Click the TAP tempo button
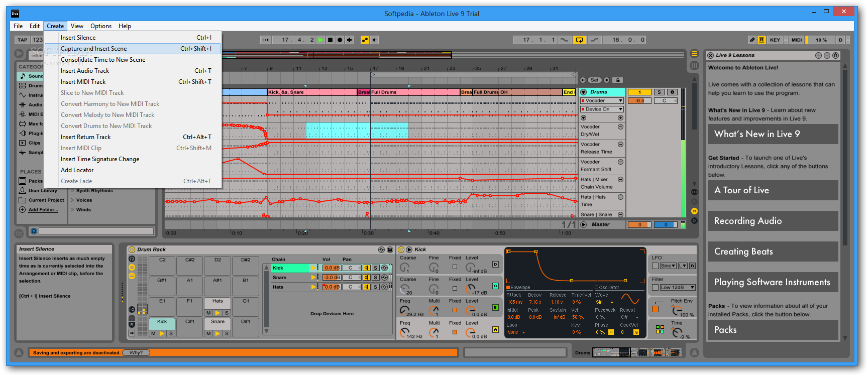 pyautogui.click(x=23, y=40)
